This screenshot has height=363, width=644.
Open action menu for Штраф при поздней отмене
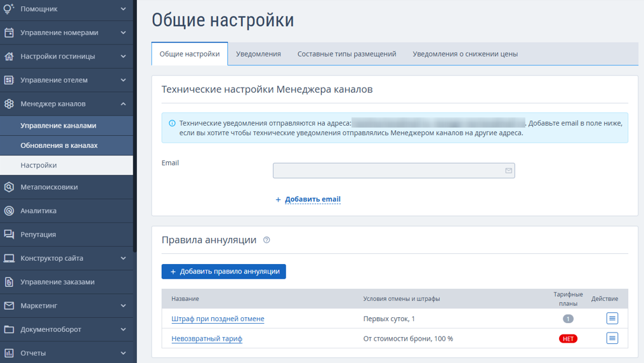[612, 318]
